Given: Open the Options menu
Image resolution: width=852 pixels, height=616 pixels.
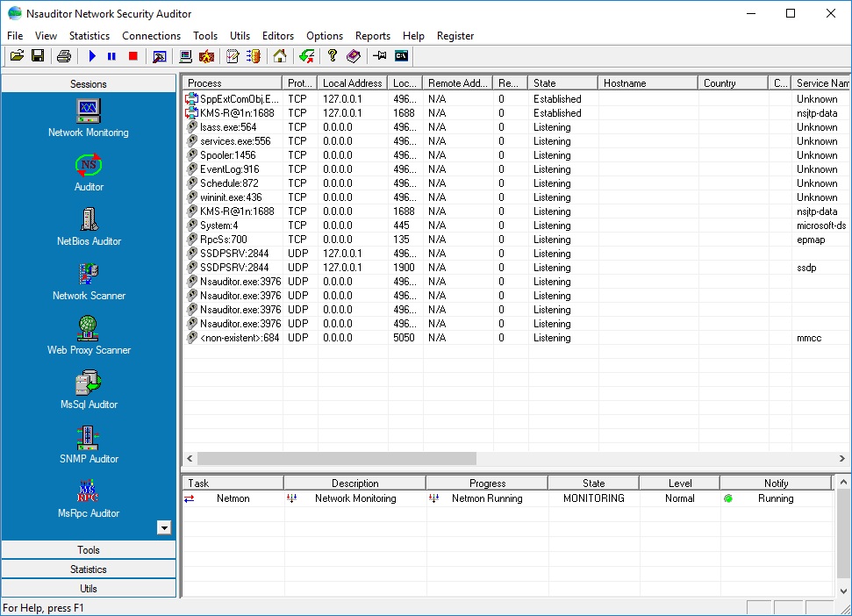Looking at the screenshot, I should click(325, 36).
